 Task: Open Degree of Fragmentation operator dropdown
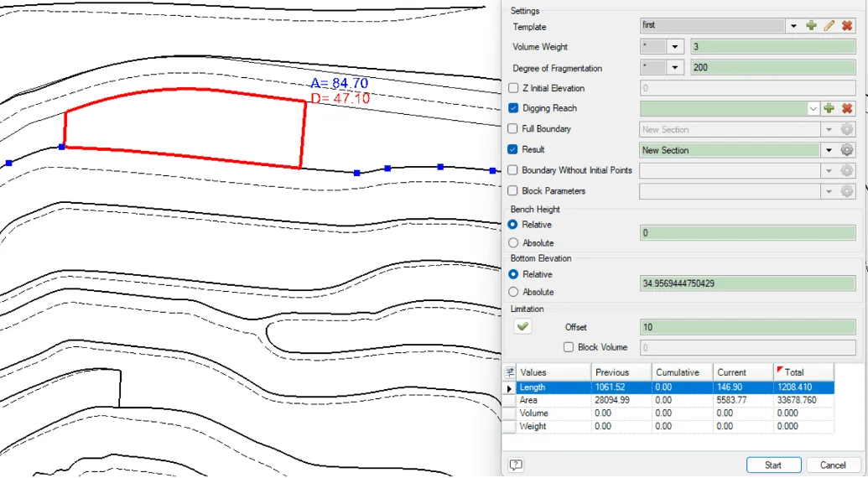point(675,67)
